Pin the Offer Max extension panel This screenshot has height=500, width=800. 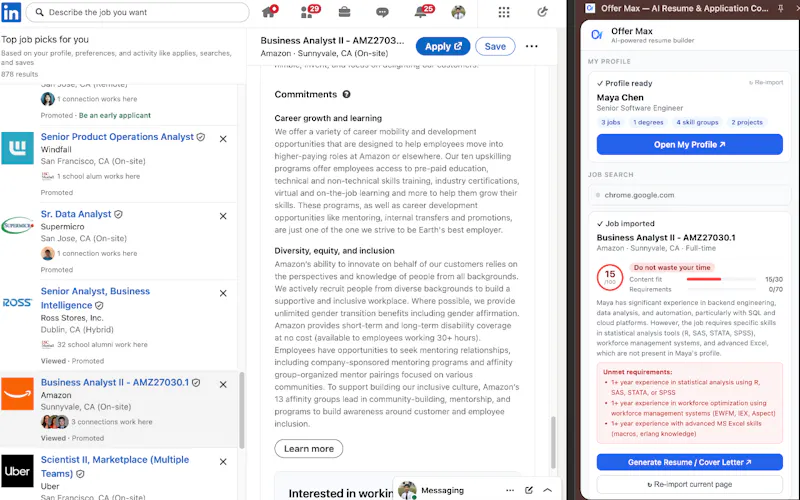point(780,8)
